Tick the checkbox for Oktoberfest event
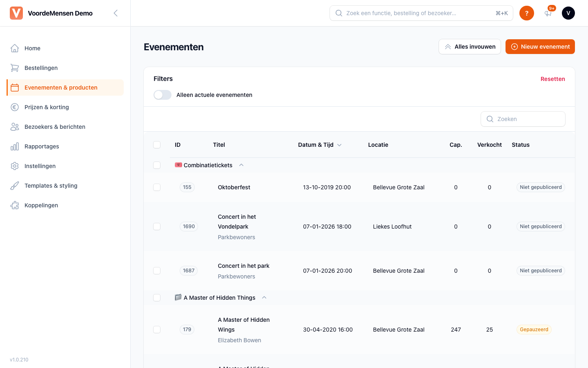Viewport: 588px width, 368px height. 157,187
